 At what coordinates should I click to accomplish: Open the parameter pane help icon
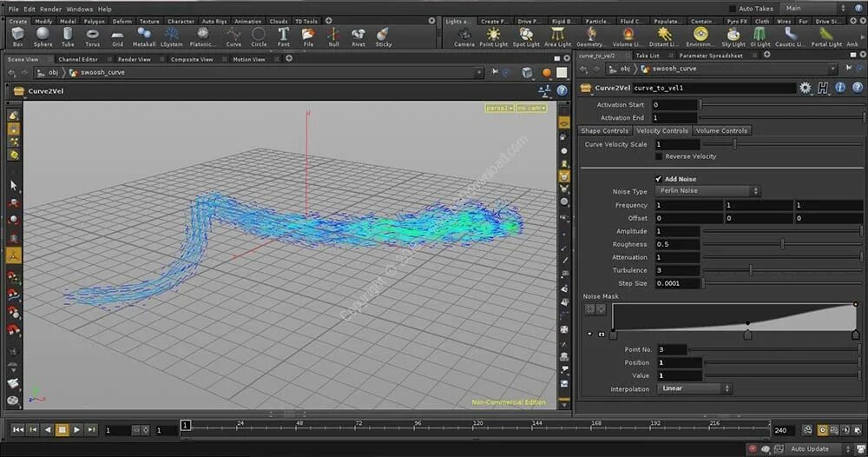click(858, 88)
